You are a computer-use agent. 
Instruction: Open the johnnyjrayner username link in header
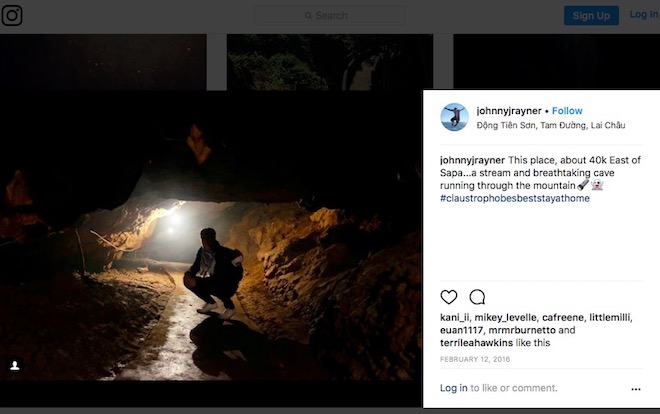tap(509, 111)
